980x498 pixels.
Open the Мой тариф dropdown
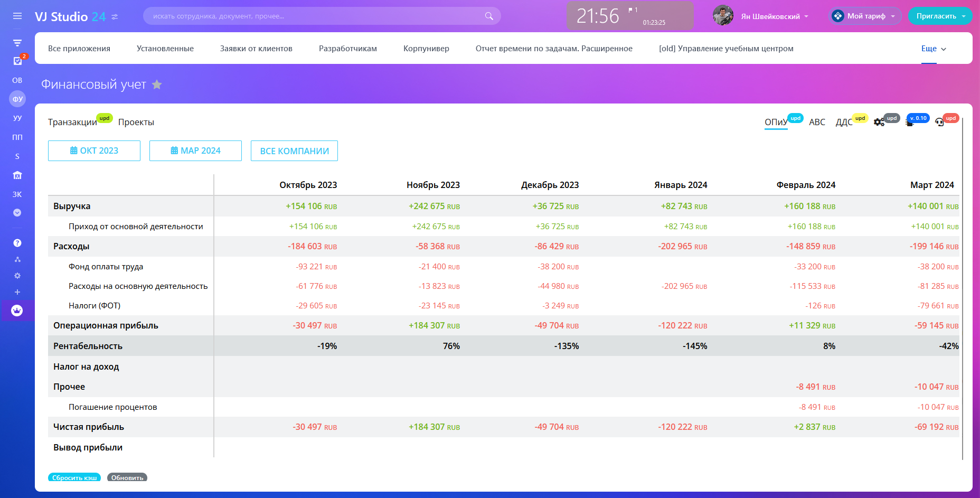865,16
